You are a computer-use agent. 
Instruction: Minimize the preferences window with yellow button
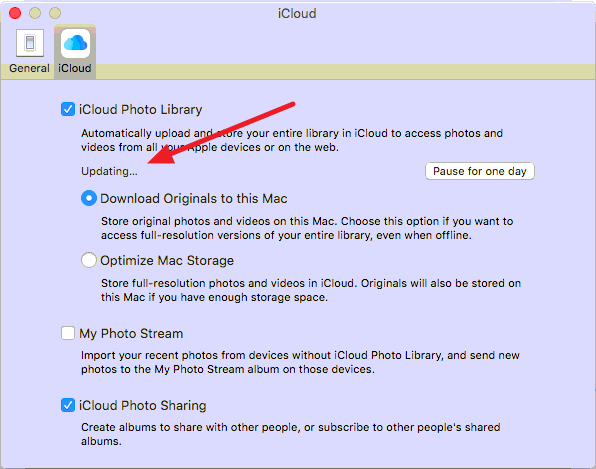tap(35, 13)
